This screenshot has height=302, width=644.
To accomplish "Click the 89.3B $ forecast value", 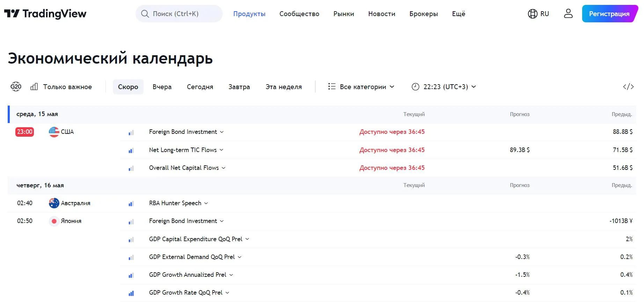I will (520, 150).
